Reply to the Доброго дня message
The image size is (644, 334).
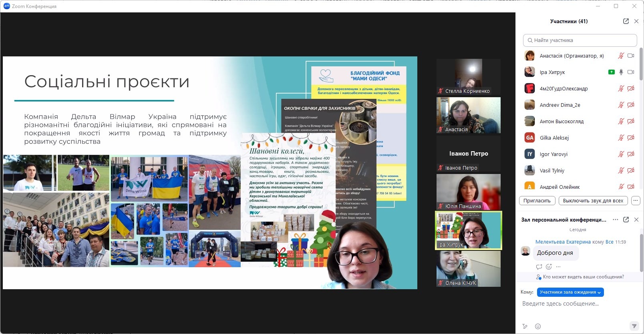tap(539, 267)
